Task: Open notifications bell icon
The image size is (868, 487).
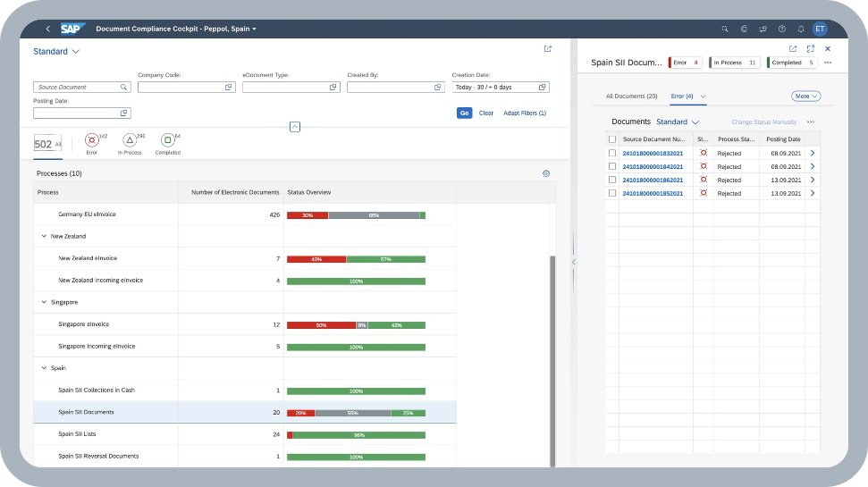Action: (800, 29)
